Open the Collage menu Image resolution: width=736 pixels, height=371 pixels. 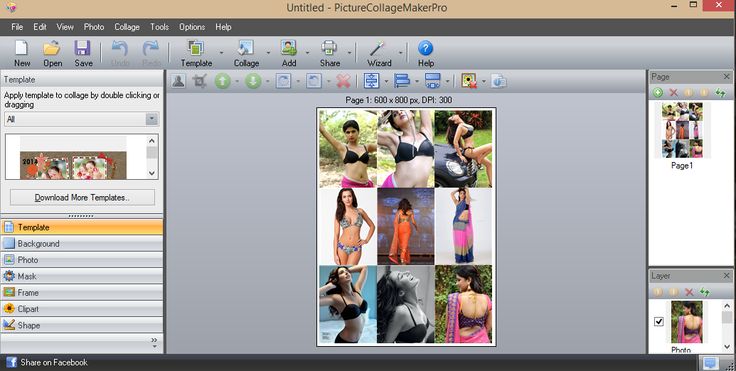pyautogui.click(x=127, y=27)
